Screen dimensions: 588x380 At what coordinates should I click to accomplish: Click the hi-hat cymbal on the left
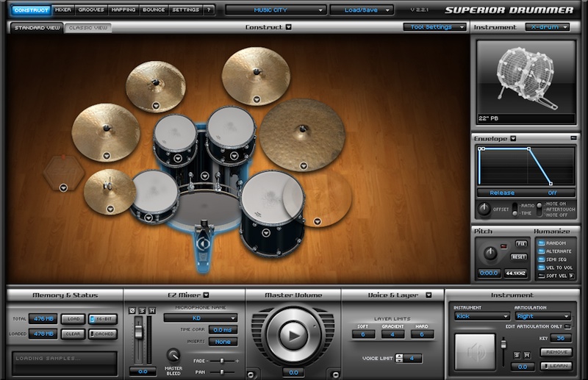coord(109,190)
